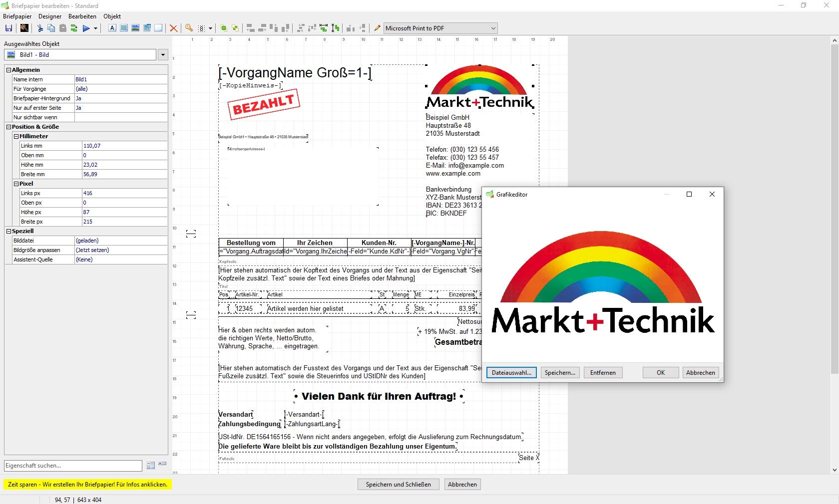
Task: Click the Für Vorgänge value (alle)
Action: (121, 89)
